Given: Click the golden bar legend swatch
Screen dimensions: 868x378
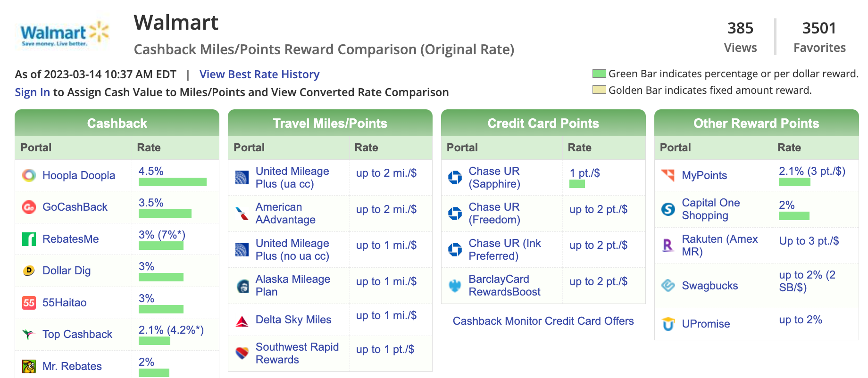Looking at the screenshot, I should (599, 90).
